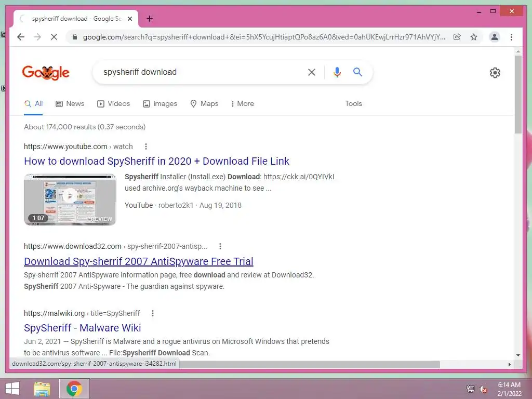Click the padlock site info icon

(75, 37)
